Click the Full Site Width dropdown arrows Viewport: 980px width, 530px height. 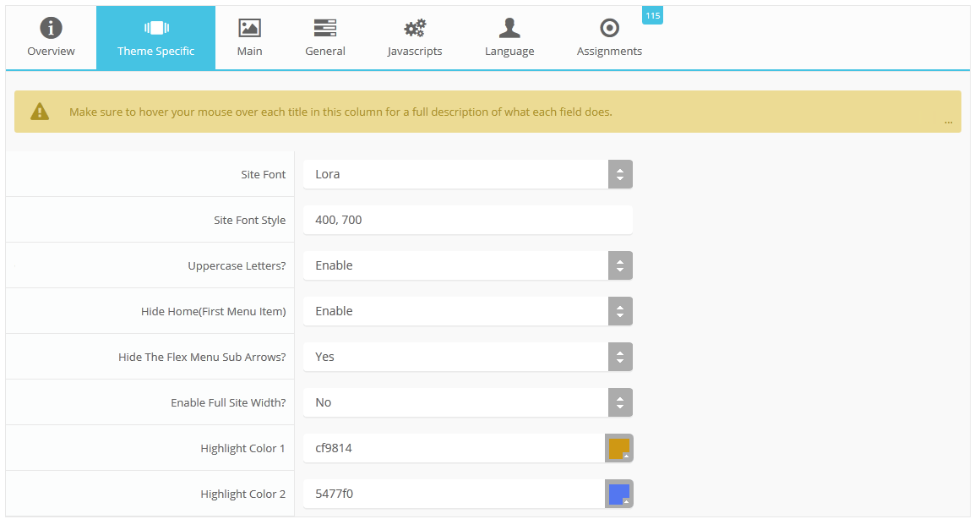(620, 402)
